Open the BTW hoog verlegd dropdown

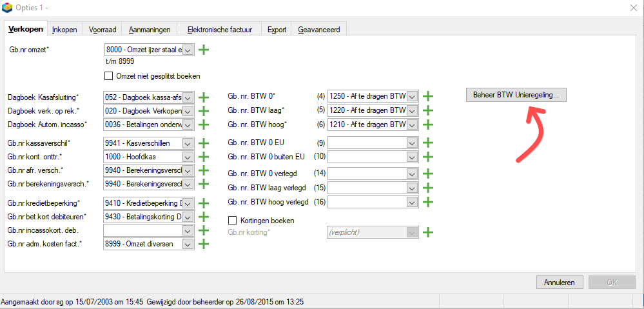coord(413,202)
